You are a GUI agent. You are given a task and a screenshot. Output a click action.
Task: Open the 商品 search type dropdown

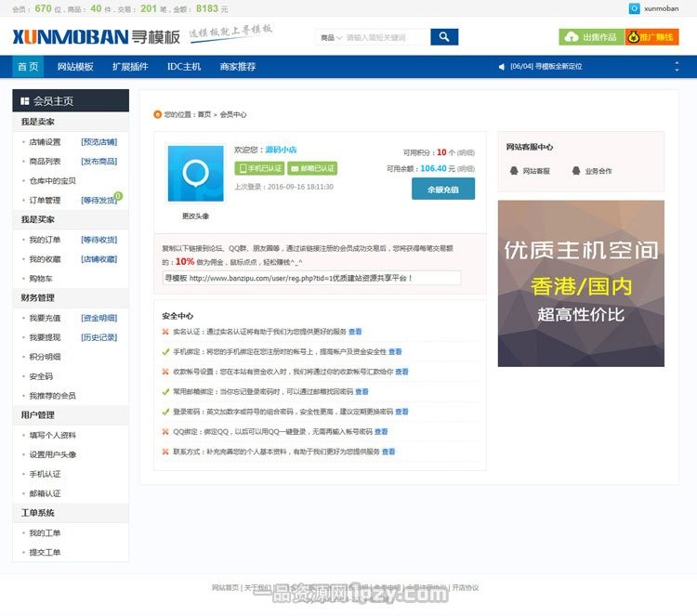point(331,38)
